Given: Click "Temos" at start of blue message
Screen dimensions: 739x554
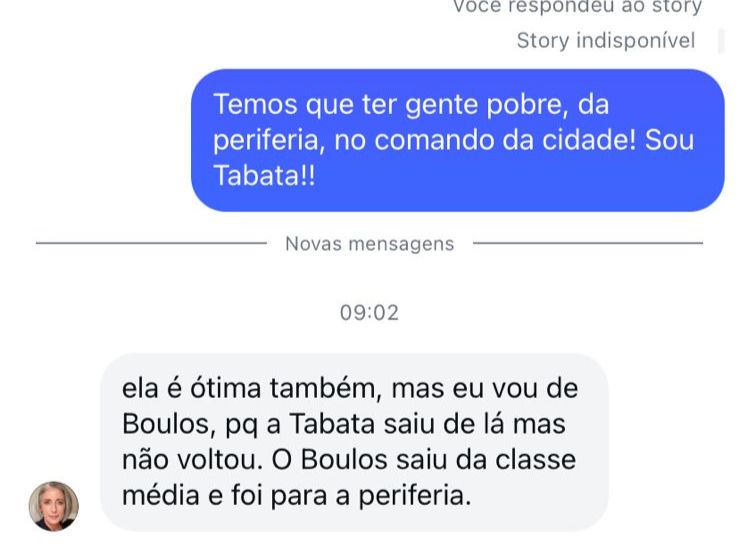Looking at the screenshot, I should [255, 104].
